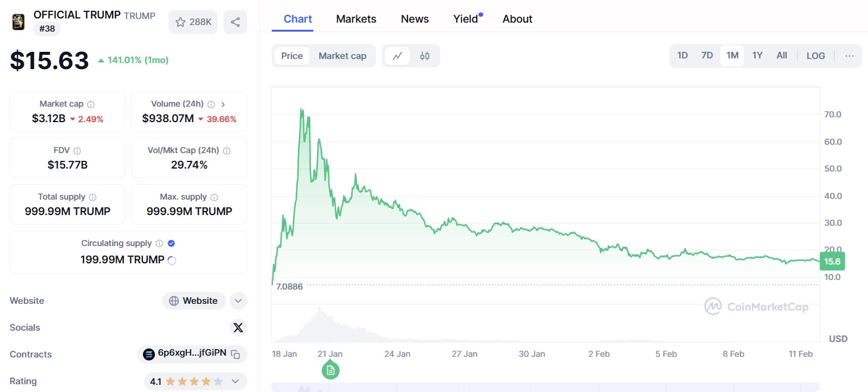
Task: Click the Website link button
Action: 194,301
